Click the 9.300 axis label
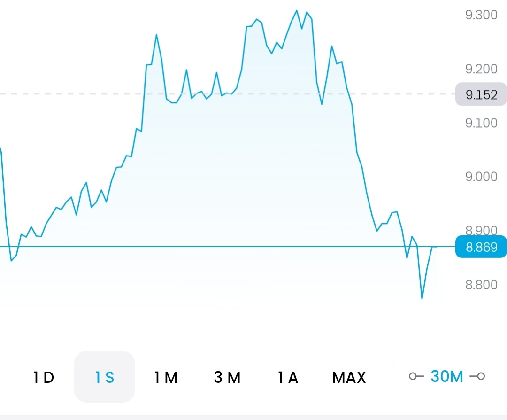The image size is (507, 420). pos(481,15)
